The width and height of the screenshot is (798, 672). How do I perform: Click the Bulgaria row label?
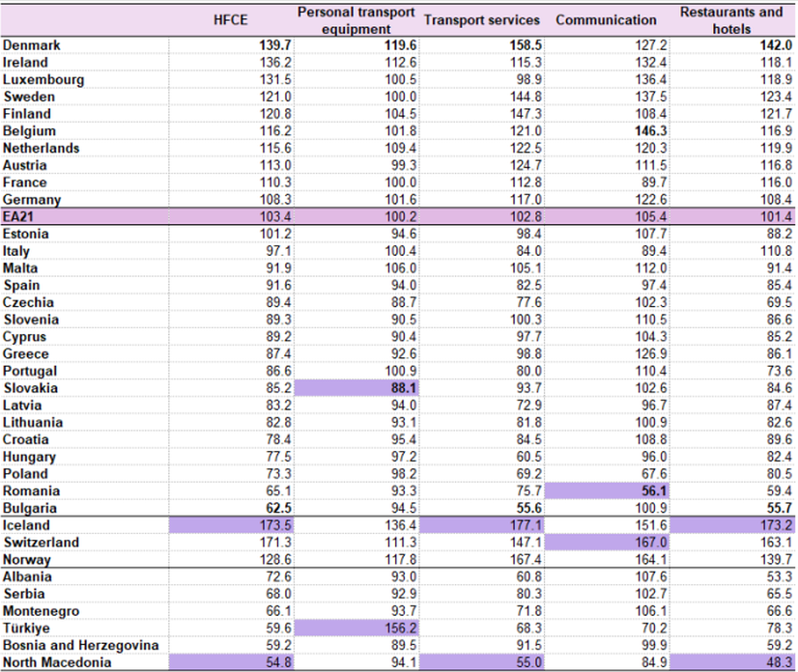[30, 508]
